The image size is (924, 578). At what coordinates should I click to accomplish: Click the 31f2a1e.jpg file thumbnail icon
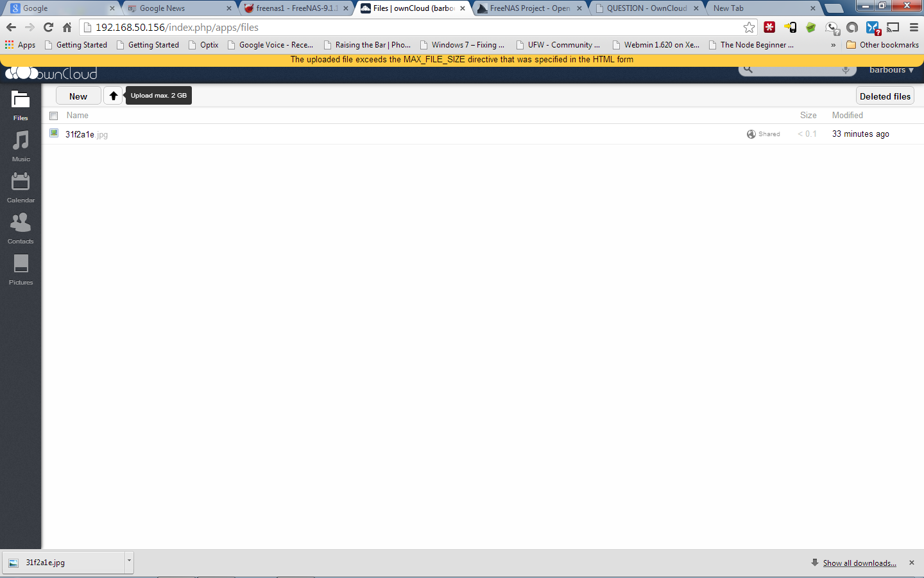coord(54,134)
